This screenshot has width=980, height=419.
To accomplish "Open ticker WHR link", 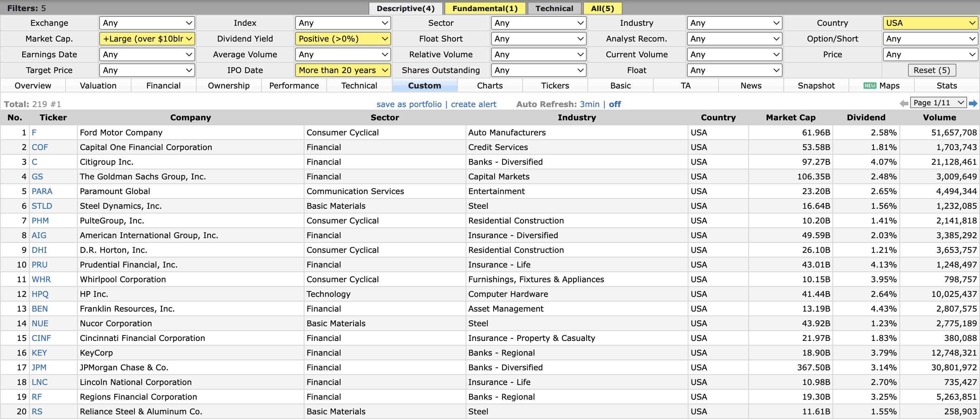I will coord(41,279).
